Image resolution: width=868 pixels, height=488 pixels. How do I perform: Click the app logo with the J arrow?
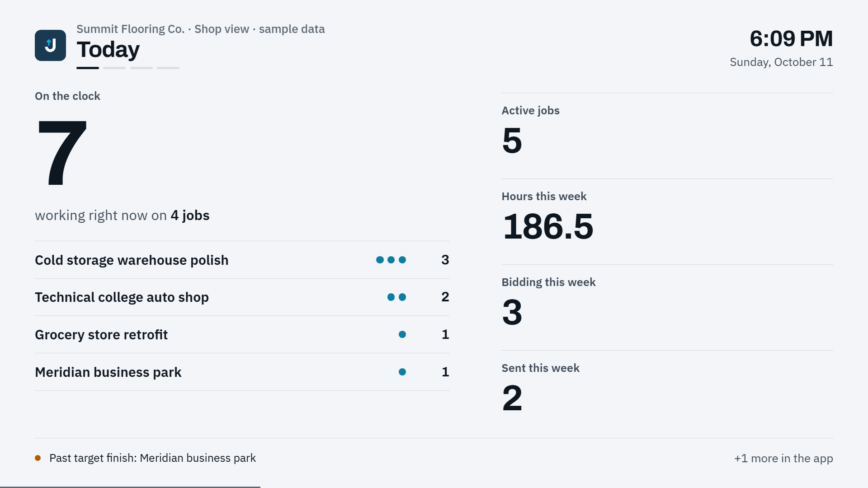tap(50, 45)
